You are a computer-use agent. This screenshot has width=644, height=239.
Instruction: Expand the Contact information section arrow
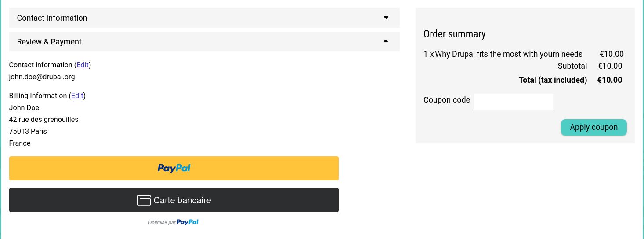(x=386, y=18)
